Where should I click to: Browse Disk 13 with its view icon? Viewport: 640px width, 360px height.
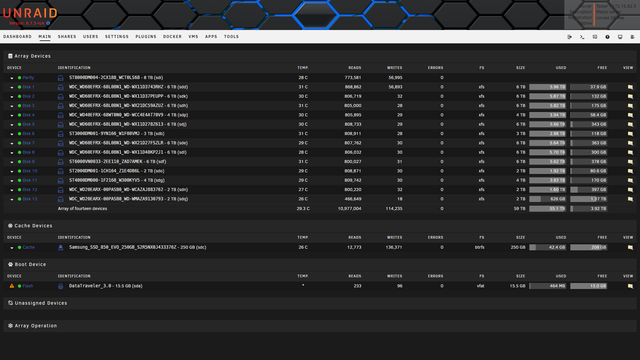tap(630, 199)
